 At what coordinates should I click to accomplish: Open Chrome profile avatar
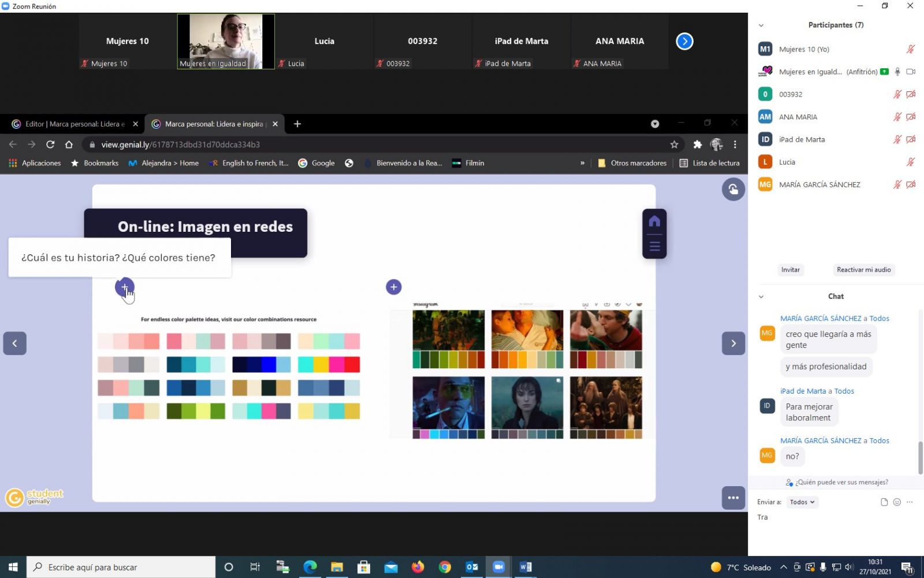point(716,144)
